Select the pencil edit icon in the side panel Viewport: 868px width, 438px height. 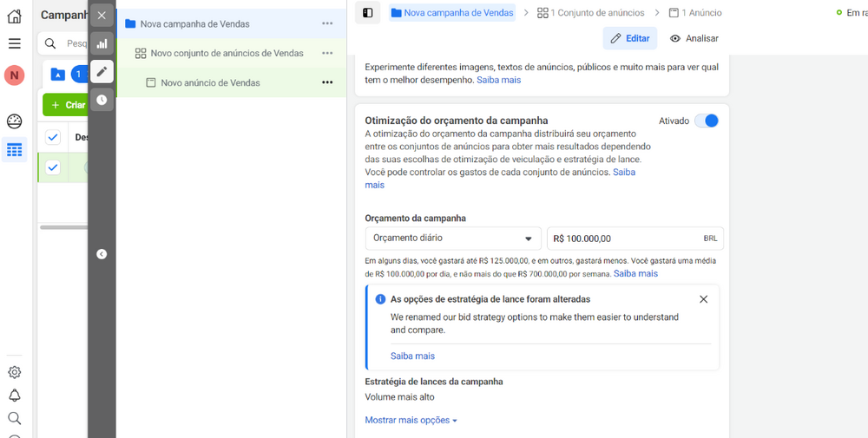coord(102,72)
